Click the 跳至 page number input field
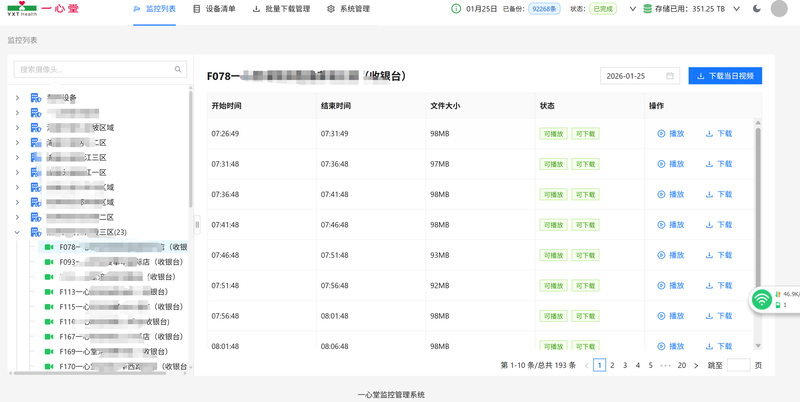Image resolution: width=800 pixels, height=402 pixels. click(738, 366)
